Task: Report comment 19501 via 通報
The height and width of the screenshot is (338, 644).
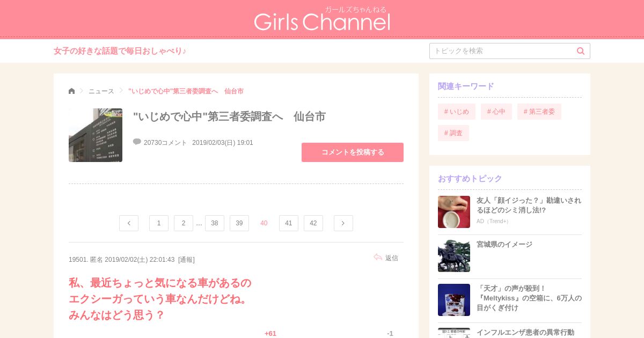Action: click(186, 260)
